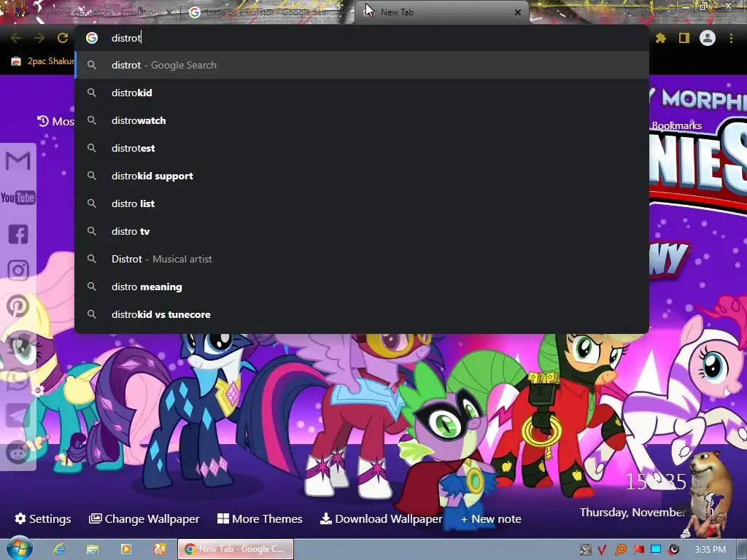Image resolution: width=747 pixels, height=560 pixels.
Task: Pick 'distrokid vs tunecore' suggestion
Action: click(362, 314)
